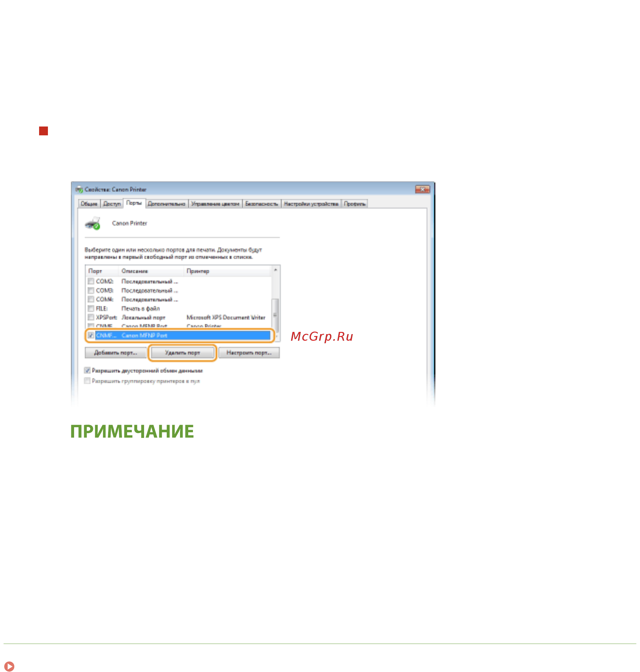Uncheck the highlighted CNMF port checkbox
This screenshot has height=672, width=640.
click(x=91, y=336)
